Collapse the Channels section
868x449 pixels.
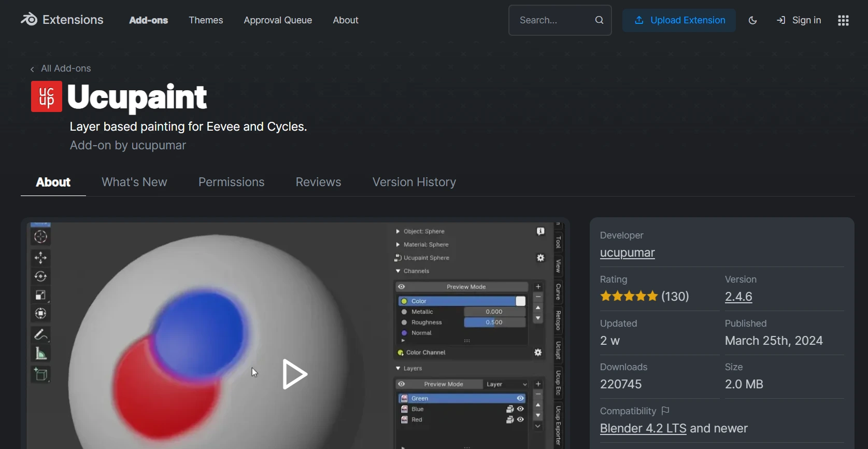(x=398, y=271)
